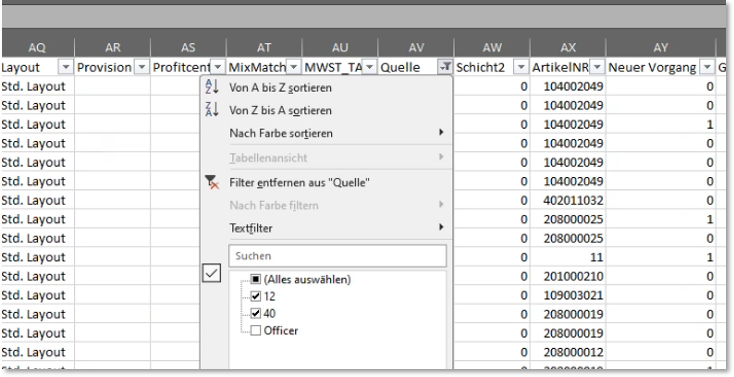The height and width of the screenshot is (377, 734).
Task: Open the Layout column filter dropdown
Action: pyautogui.click(x=66, y=67)
